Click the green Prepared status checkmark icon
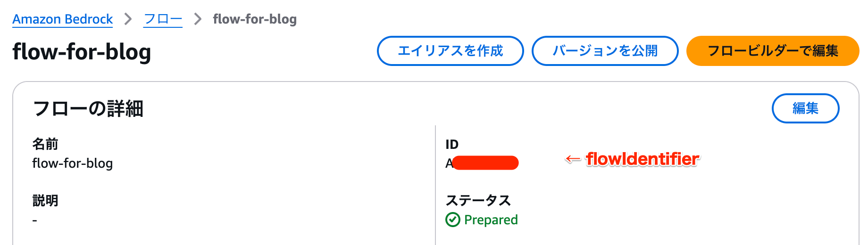 pyautogui.click(x=453, y=220)
